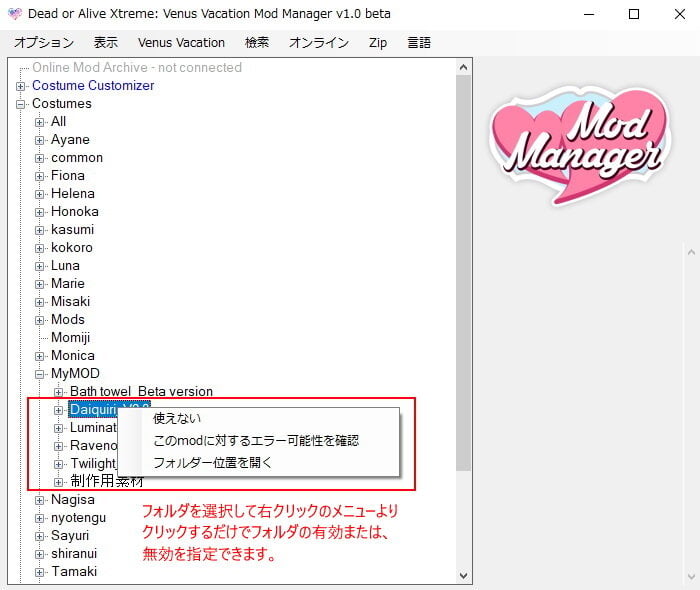Select the Monica tree item
The image size is (700, 590).
(73, 355)
